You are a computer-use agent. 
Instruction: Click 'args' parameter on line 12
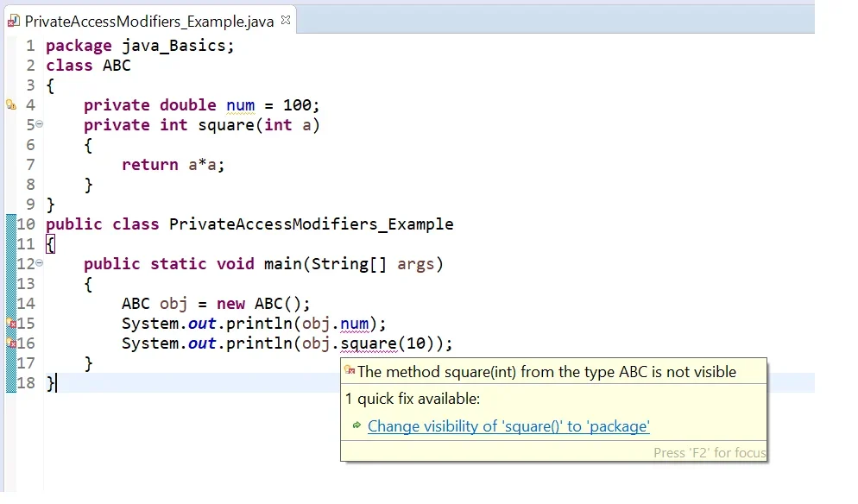coord(416,264)
